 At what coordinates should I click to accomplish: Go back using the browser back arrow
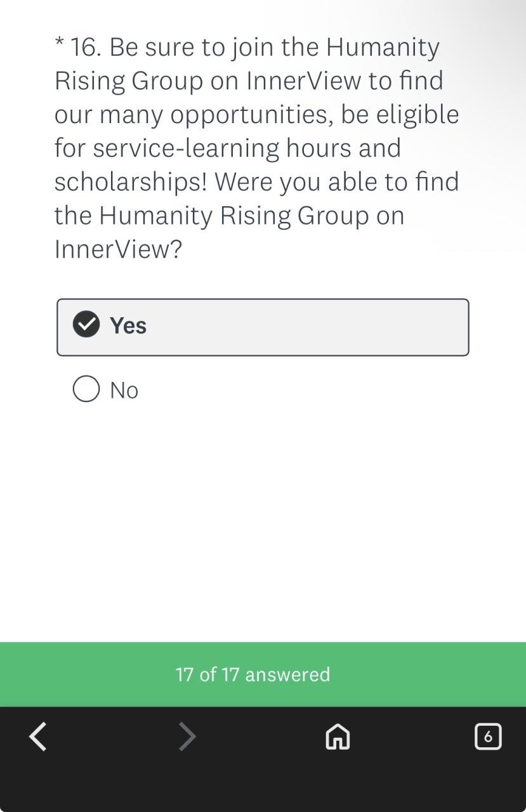click(x=38, y=737)
